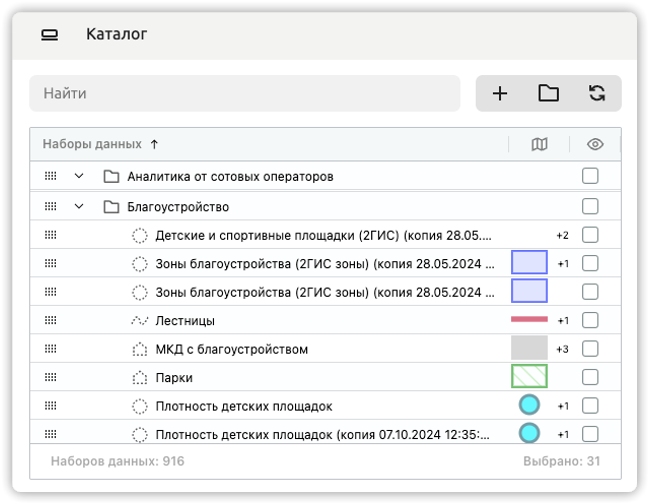This screenshot has width=649, height=504.
Task: Grab drag handle of Плотность детских площадок row
Action: [x=50, y=406]
